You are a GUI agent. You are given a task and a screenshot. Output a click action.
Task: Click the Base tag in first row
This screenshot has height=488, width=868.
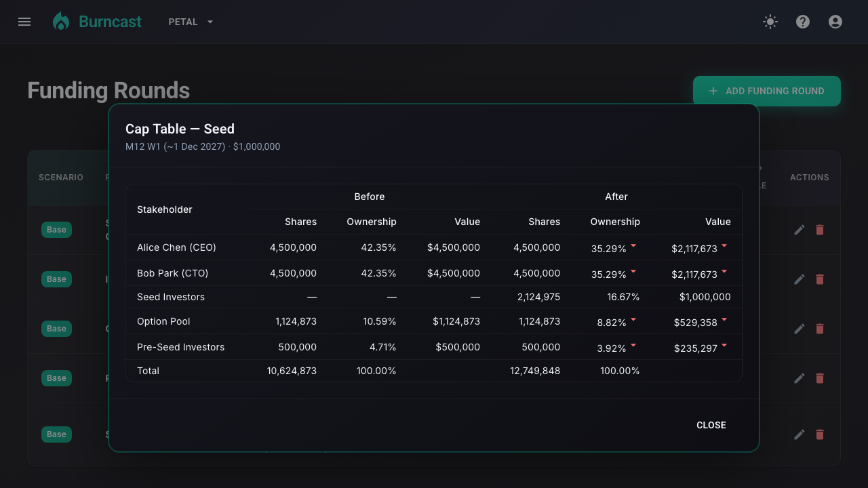click(x=56, y=230)
